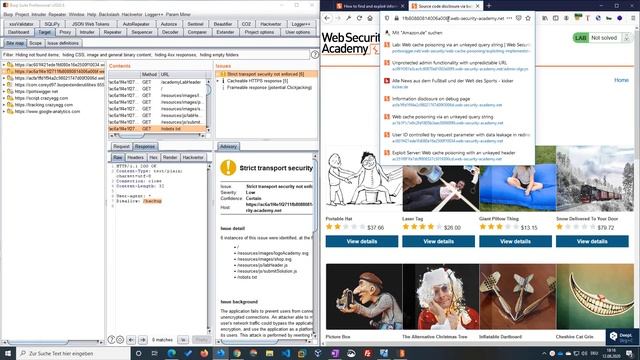Open Visual Studio Code from the taskbar
The height and width of the screenshot is (360, 640).
click(286, 353)
